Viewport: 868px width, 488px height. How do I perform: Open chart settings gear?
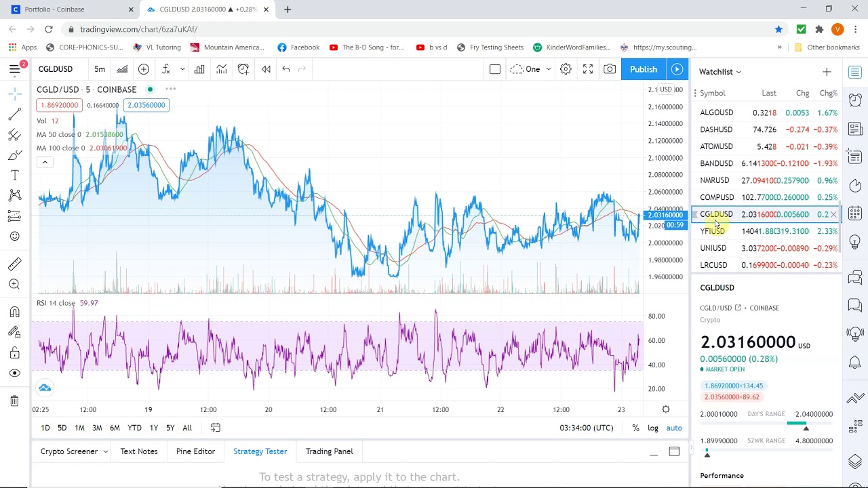coord(566,69)
